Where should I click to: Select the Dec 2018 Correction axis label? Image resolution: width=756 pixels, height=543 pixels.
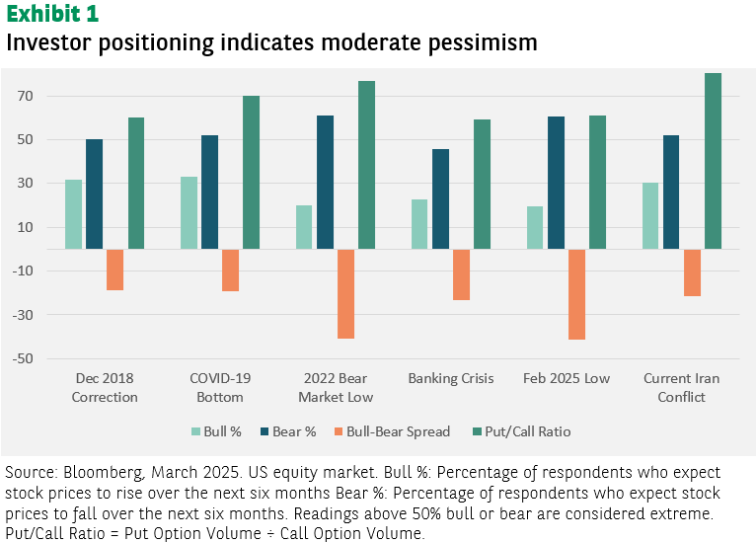pos(105,387)
